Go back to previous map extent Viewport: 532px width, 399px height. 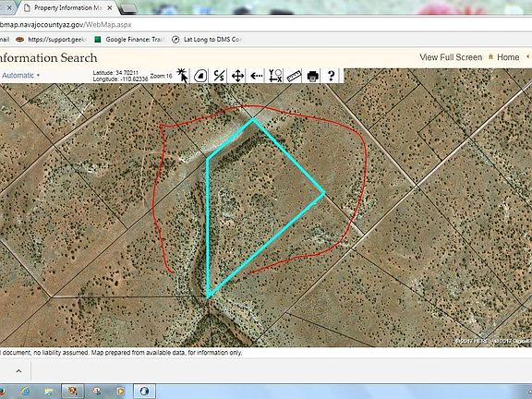point(257,76)
